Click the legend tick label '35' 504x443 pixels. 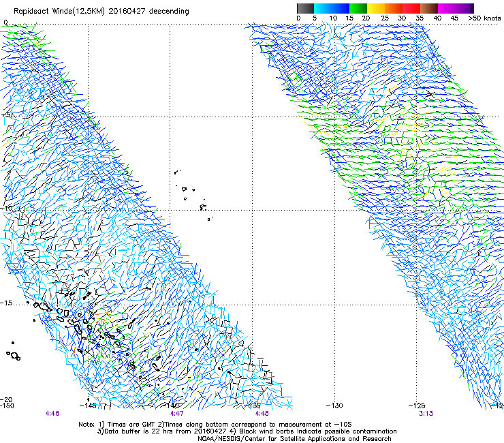point(420,18)
